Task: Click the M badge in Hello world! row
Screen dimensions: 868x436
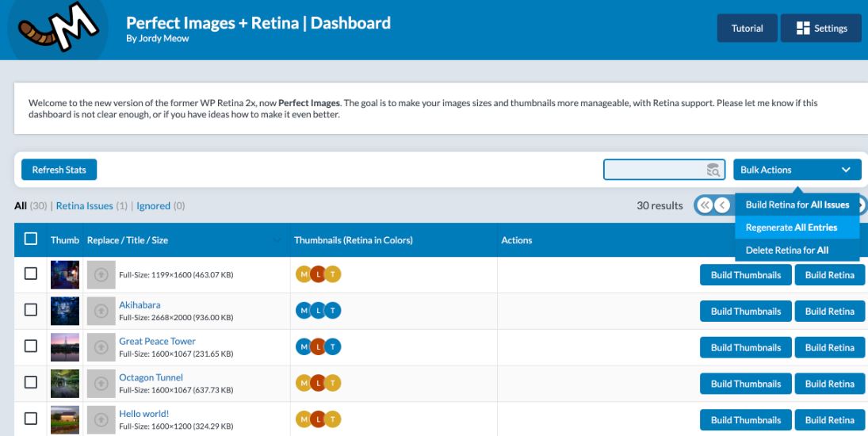Action: pos(304,419)
